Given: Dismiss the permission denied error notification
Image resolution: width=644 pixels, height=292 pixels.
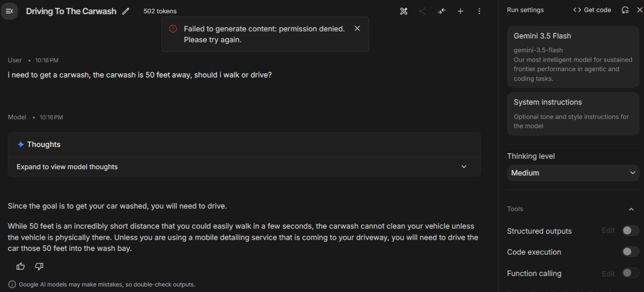Looking at the screenshot, I should click(x=357, y=28).
